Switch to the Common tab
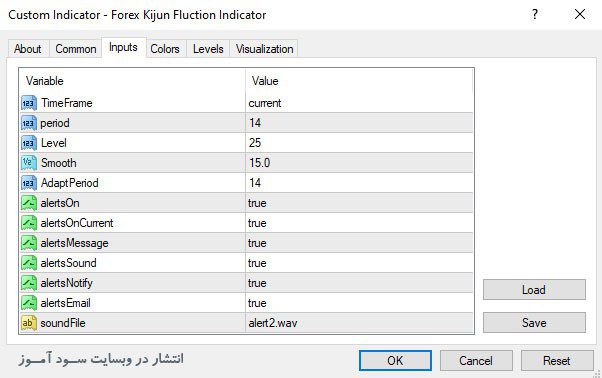The width and height of the screenshot is (602, 378). [76, 49]
